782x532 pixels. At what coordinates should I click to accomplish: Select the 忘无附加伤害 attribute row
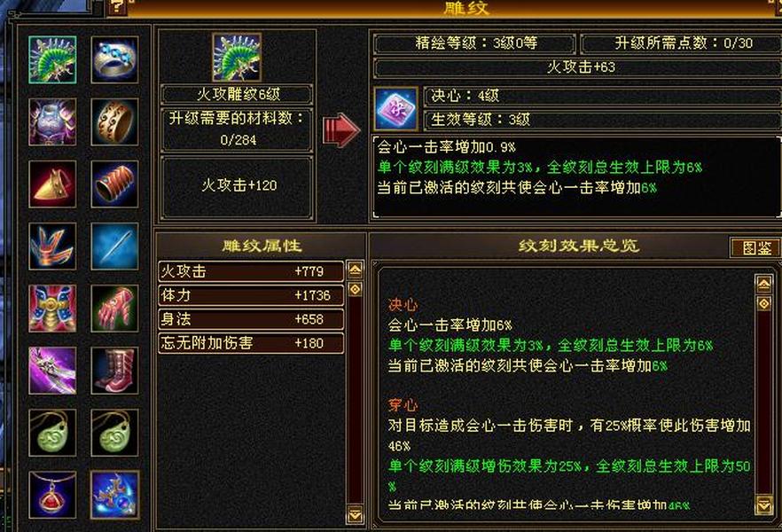point(251,343)
